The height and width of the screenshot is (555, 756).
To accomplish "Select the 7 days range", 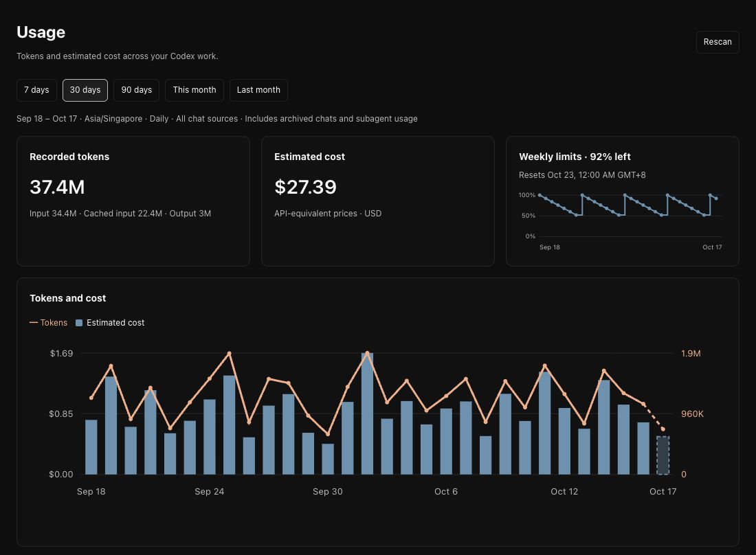I will click(36, 90).
